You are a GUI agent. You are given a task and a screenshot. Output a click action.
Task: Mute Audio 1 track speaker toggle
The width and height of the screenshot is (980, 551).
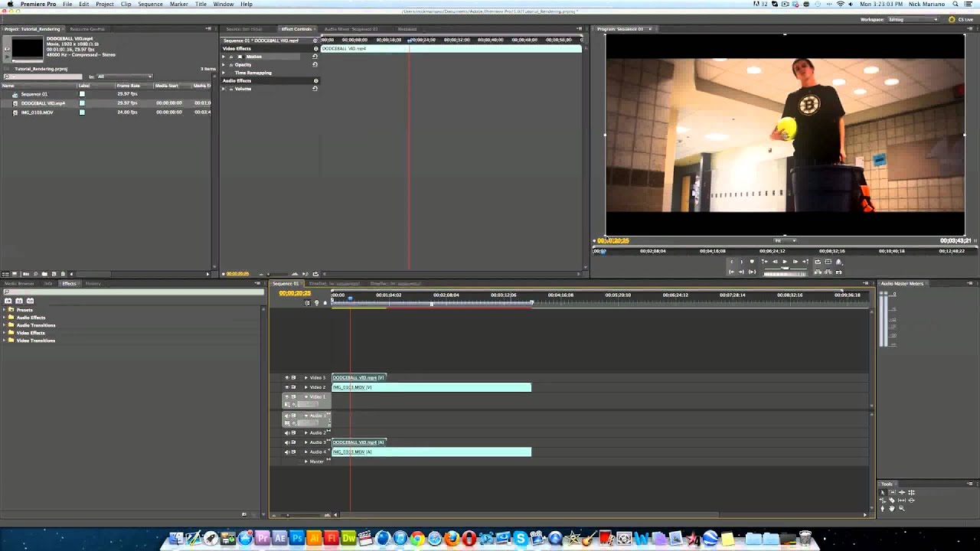[x=287, y=416]
